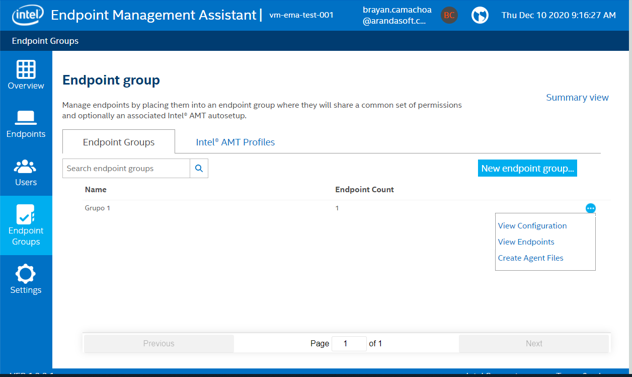Screen dimensions: 632x377
Task: Click the date and time display
Action: tap(559, 15)
